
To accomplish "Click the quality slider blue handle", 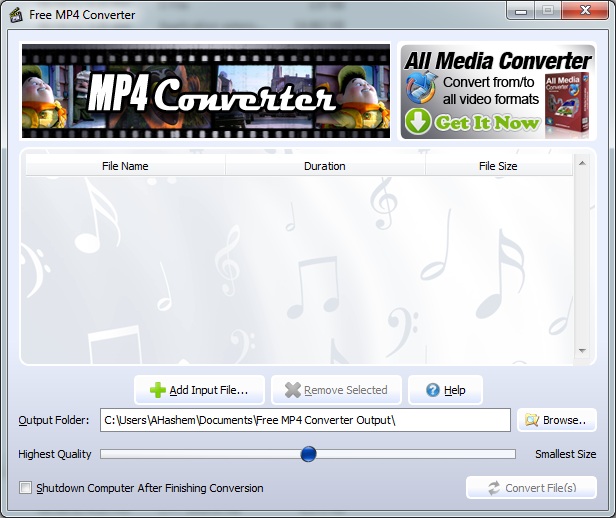I will tap(308, 454).
